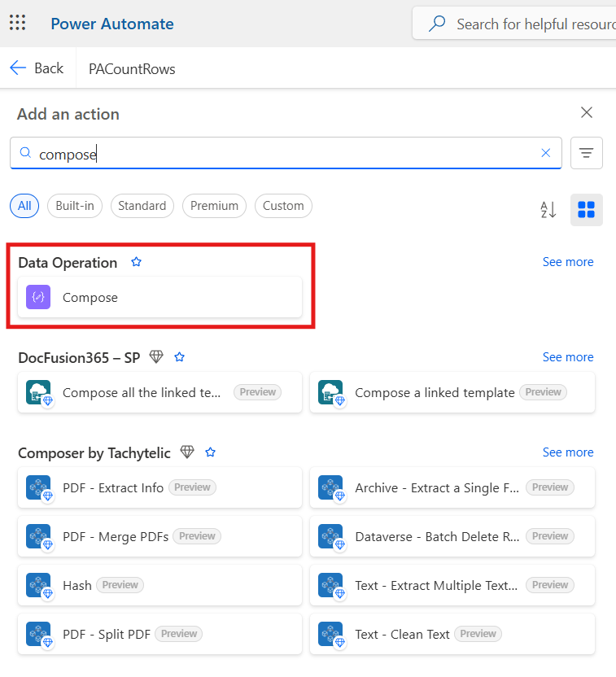Favorite the Data Operation connector
616x677 pixels.
[137, 262]
